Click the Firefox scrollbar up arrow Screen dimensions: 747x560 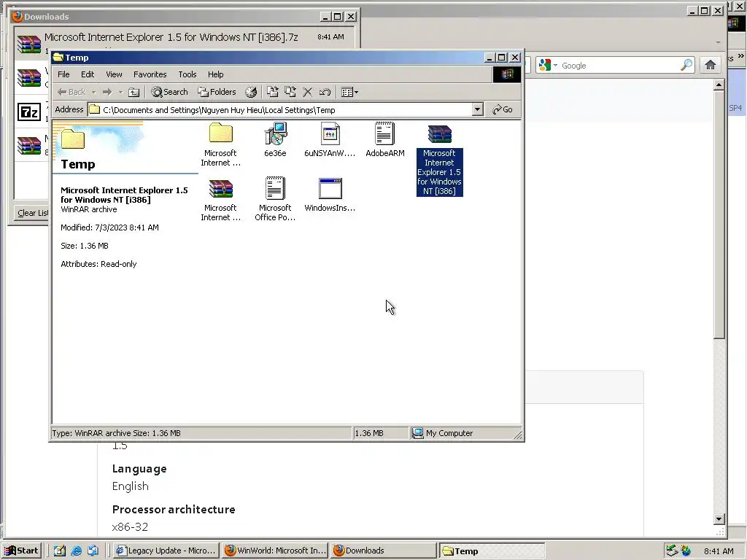pos(719,85)
